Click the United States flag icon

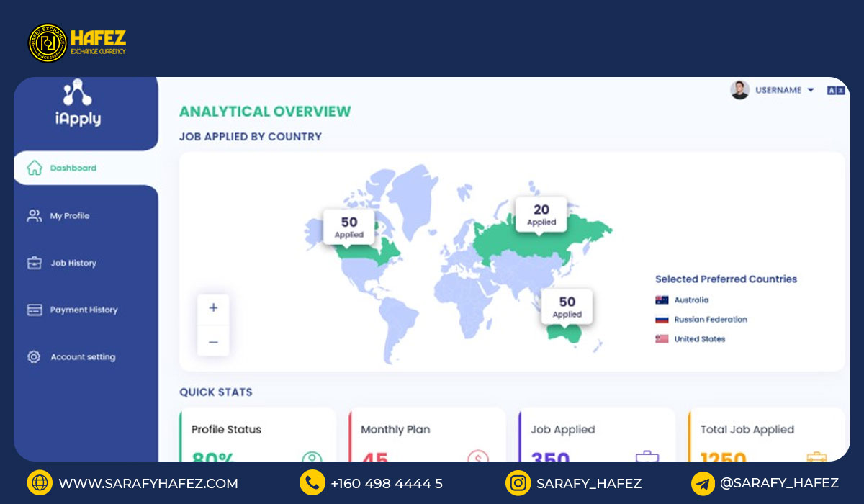coord(662,339)
